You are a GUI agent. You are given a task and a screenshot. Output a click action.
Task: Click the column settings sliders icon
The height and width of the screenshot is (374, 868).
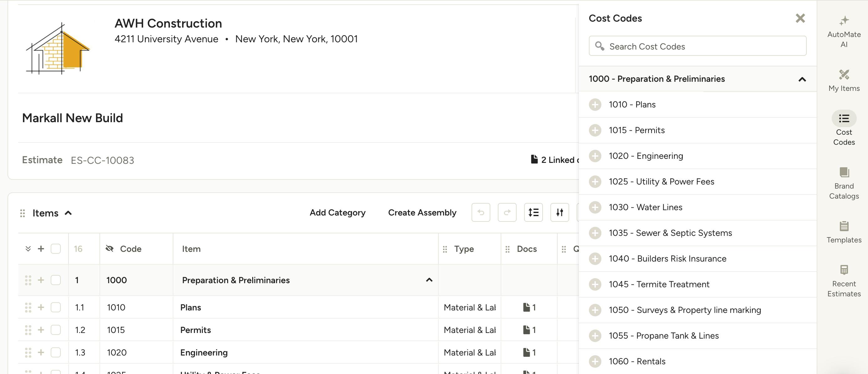[559, 212]
